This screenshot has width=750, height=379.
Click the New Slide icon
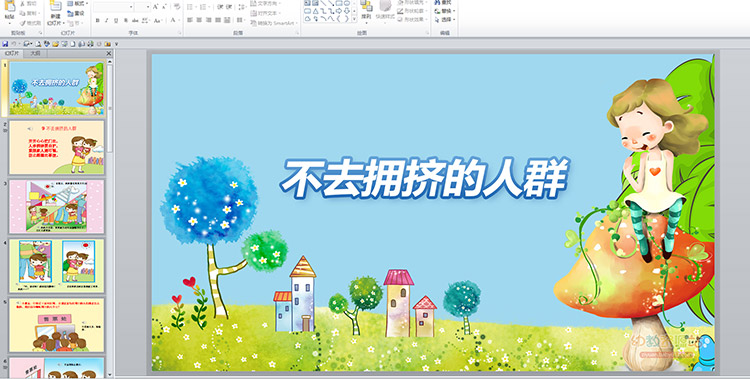(x=55, y=7)
